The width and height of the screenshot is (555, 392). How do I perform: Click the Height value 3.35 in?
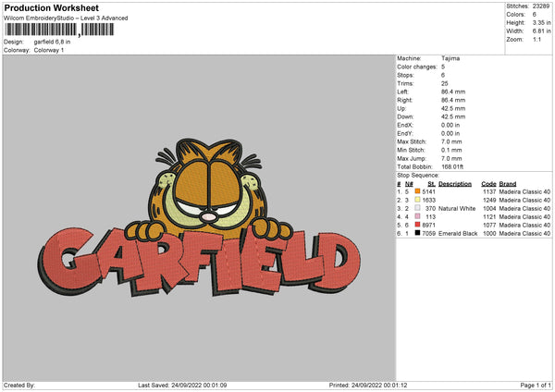541,22
